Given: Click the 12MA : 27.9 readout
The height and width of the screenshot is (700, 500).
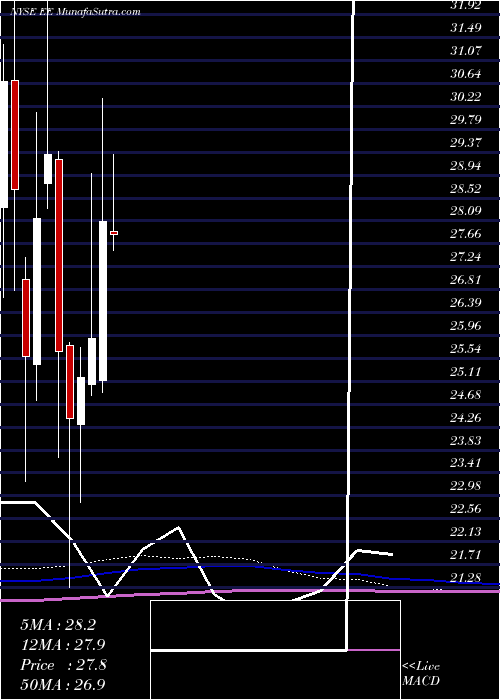Looking at the screenshot, I should (x=63, y=645).
